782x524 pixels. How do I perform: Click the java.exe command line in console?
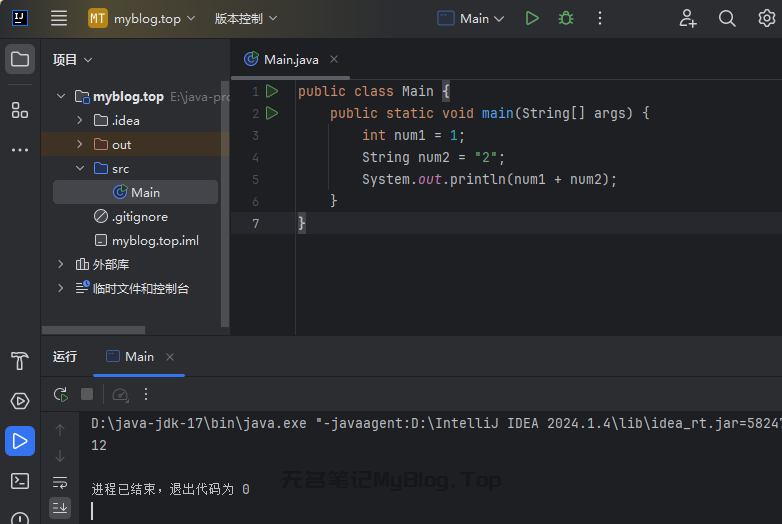click(436, 423)
